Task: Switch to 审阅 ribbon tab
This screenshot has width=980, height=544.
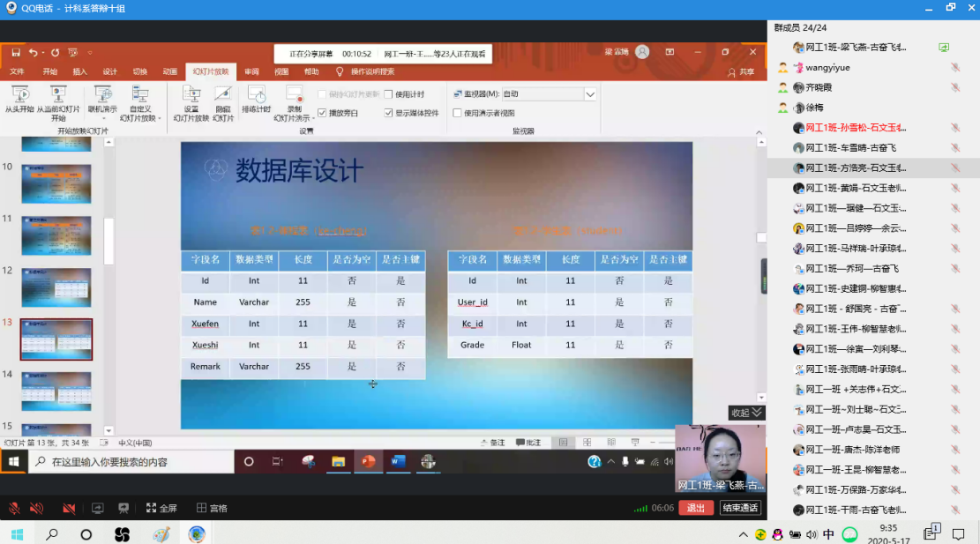Action: (252, 71)
